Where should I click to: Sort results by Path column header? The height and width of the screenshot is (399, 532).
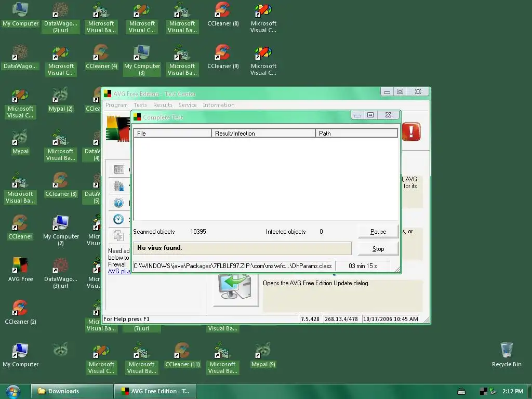pos(356,134)
